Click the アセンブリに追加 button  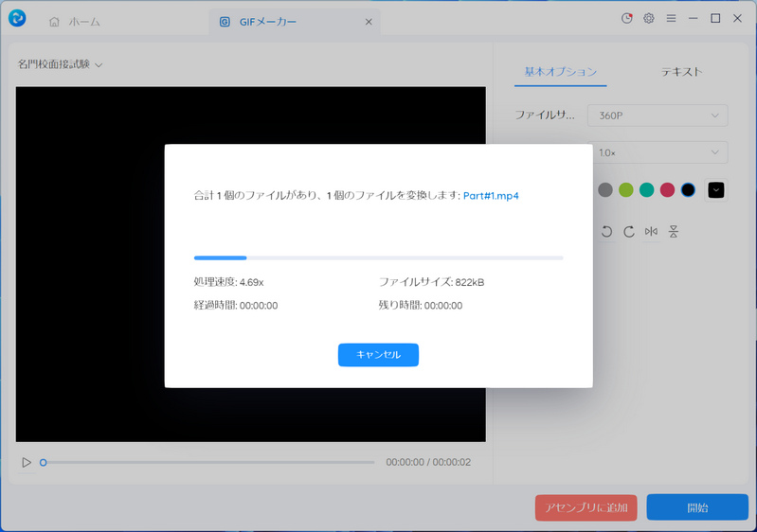point(586,507)
